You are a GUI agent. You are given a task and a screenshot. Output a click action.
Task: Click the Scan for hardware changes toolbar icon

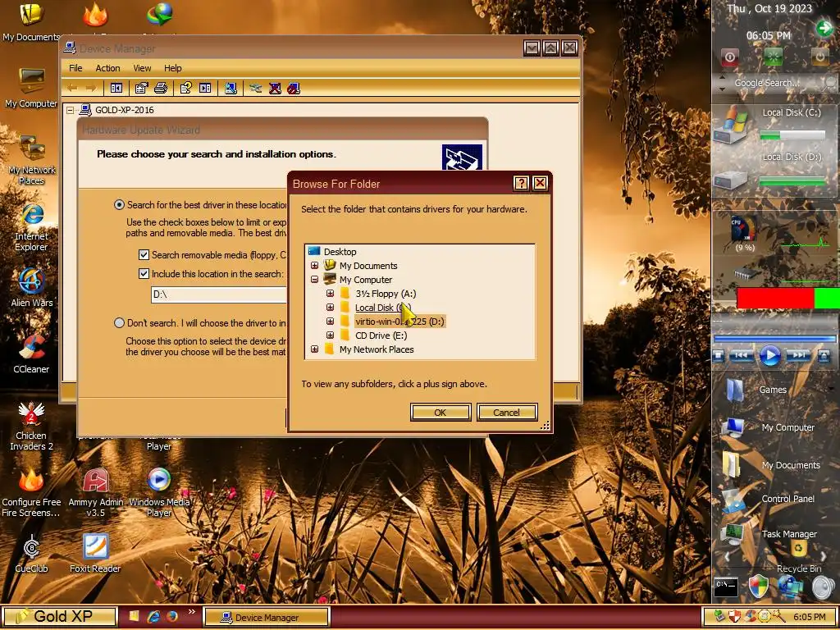click(231, 88)
